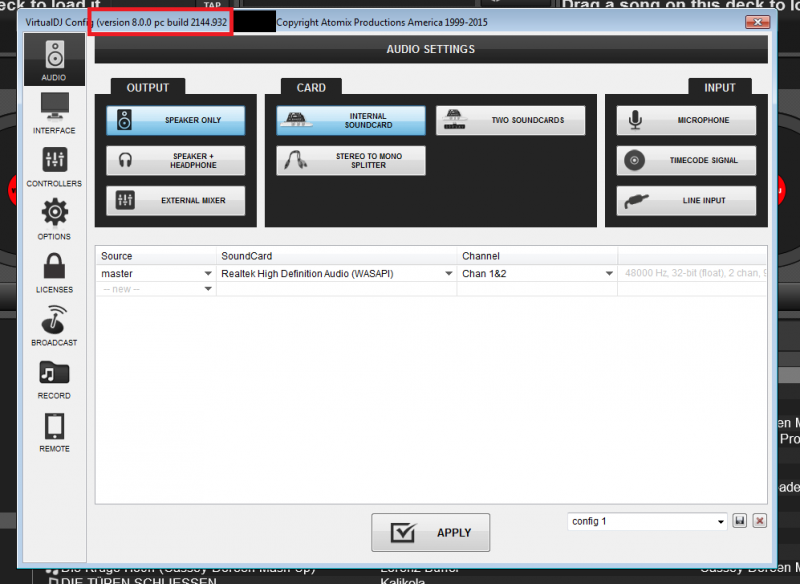Click the INPUT section label
Viewport: 800px width, 584px height.
coord(720,88)
